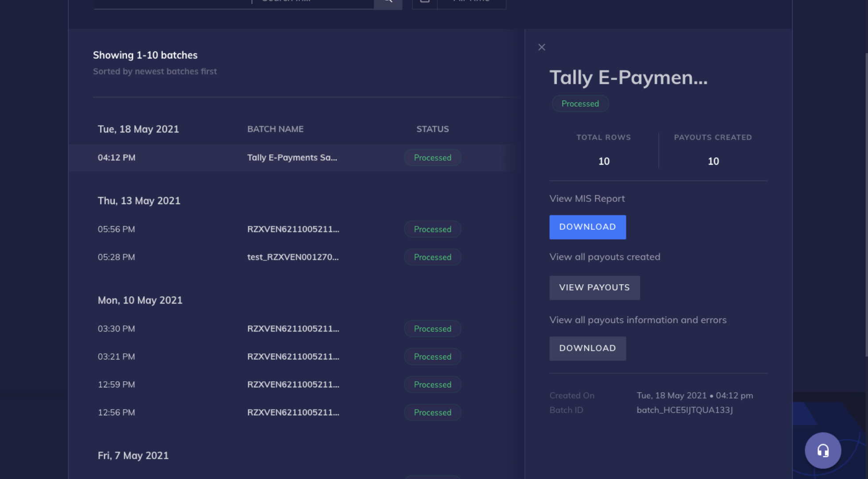Screen dimensions: 868x479
Task: Open the test_RZXVEN001270... batch
Action: 293,257
